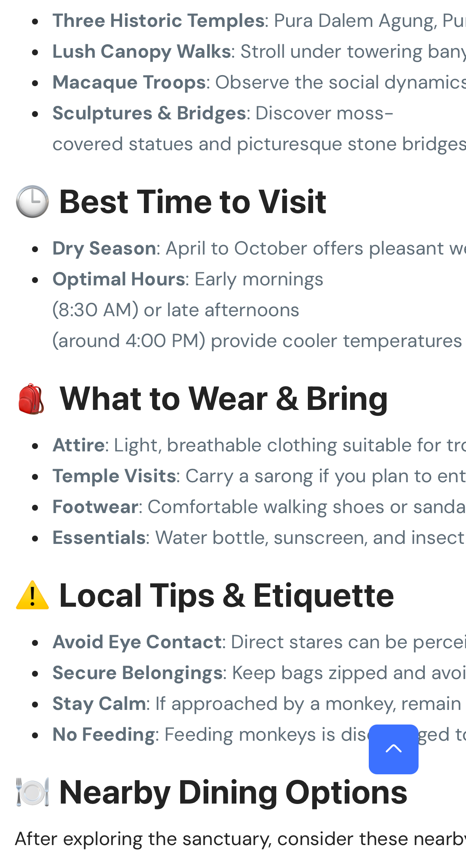Click the Sculptures & Bridges bullet label
This screenshot has width=466, height=868.
[149, 113]
